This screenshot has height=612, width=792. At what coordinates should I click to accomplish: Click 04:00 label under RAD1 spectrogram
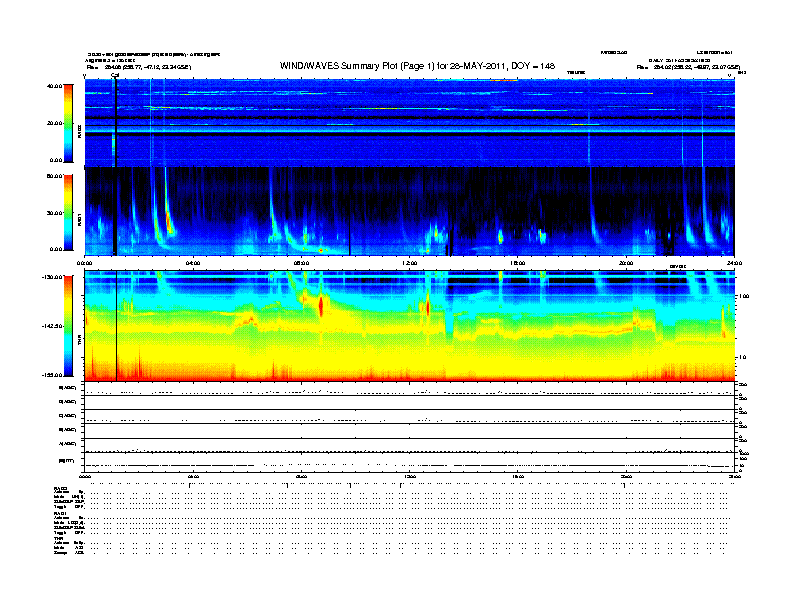pyautogui.click(x=193, y=263)
